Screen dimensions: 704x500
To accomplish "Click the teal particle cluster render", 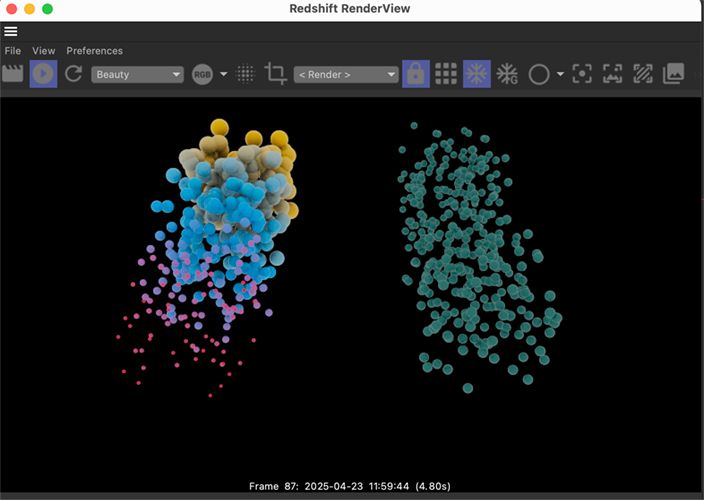I will (480, 257).
